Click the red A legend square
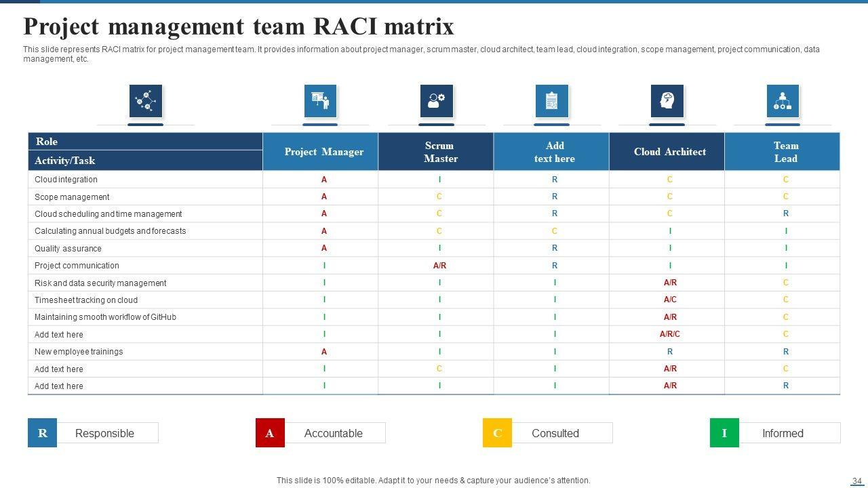This screenshot has width=868, height=488. point(270,433)
